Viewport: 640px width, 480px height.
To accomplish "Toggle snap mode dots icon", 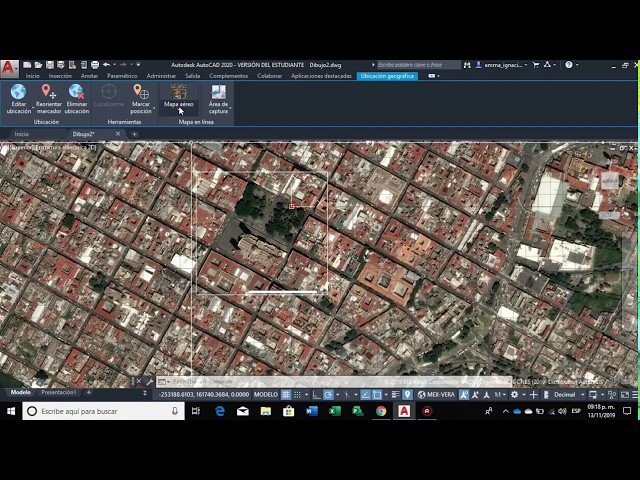I will (x=298, y=395).
